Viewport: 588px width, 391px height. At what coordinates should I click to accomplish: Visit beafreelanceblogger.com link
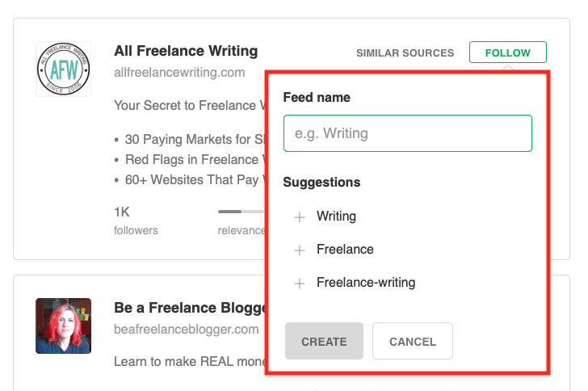186,329
